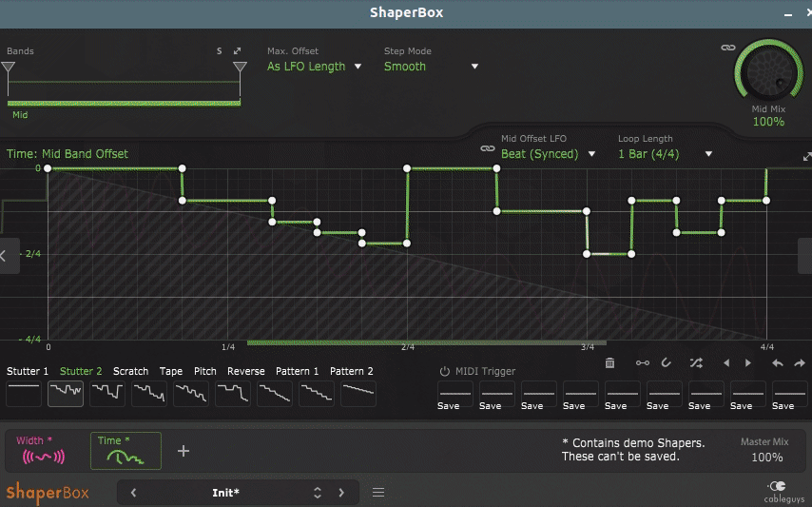The height and width of the screenshot is (507, 812).
Task: Choose the third wave preset thumbnail
Action: point(107,394)
